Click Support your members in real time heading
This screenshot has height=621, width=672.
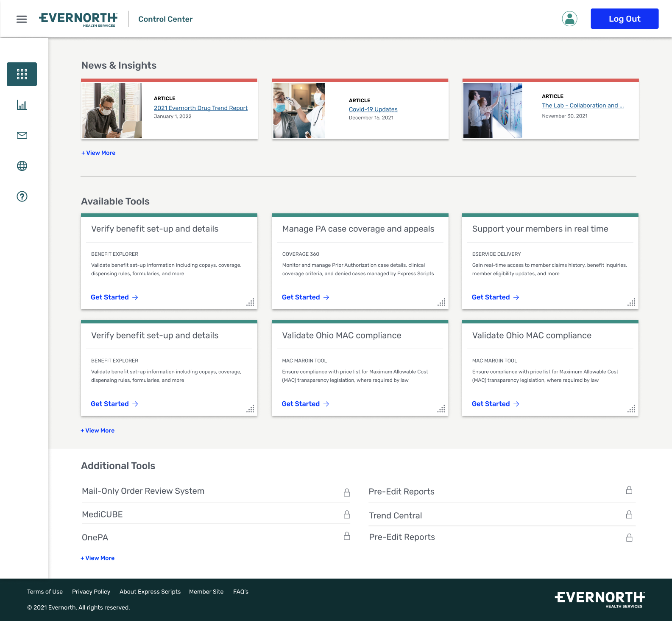[540, 229]
